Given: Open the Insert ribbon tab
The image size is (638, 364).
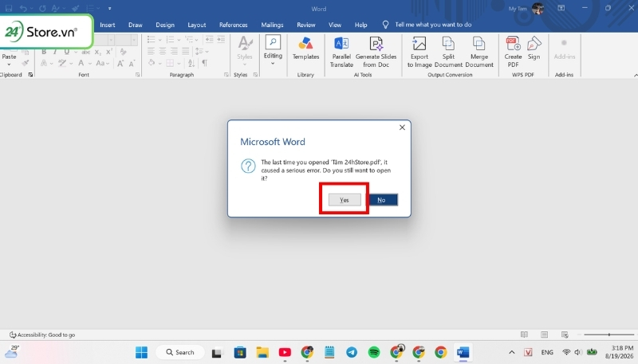Looking at the screenshot, I should point(108,25).
